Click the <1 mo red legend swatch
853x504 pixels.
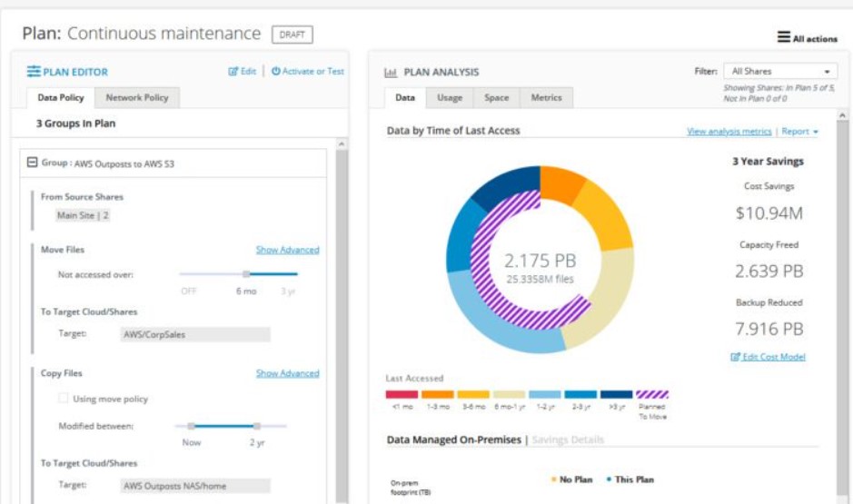pos(402,394)
